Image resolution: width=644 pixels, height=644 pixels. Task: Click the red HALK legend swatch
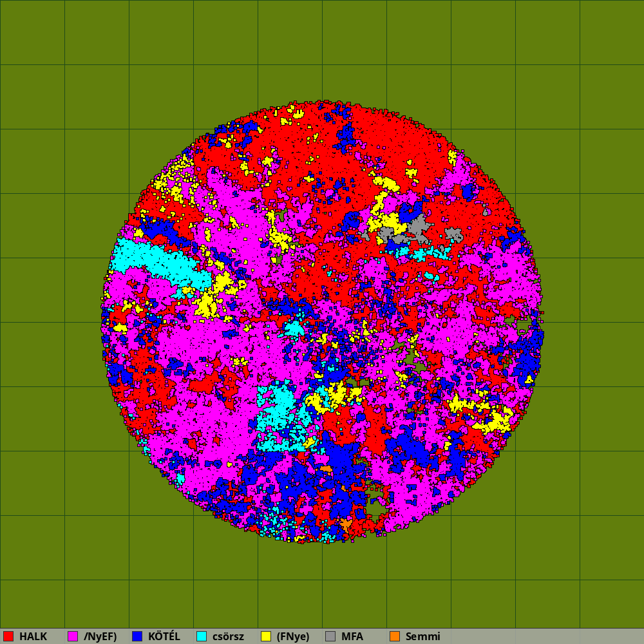pos(8,636)
